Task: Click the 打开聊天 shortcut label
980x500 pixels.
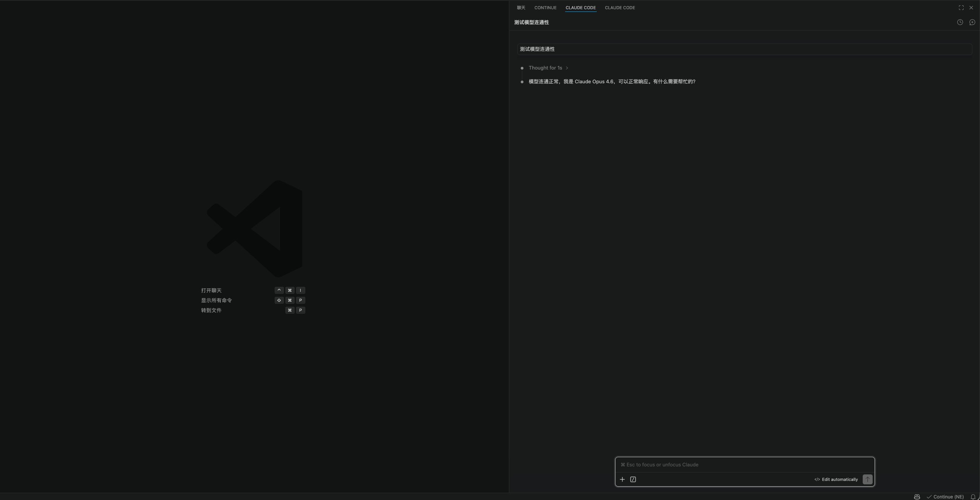Action: coord(211,291)
